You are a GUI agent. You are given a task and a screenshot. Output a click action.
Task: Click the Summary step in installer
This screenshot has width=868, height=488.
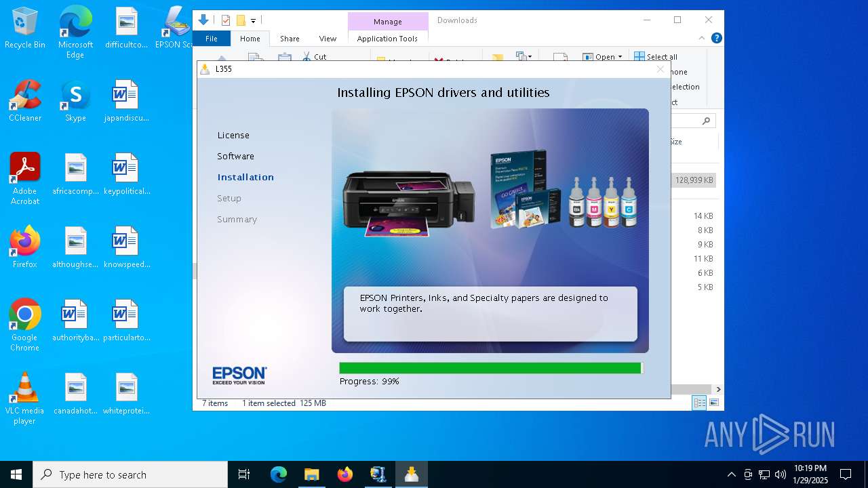237,219
